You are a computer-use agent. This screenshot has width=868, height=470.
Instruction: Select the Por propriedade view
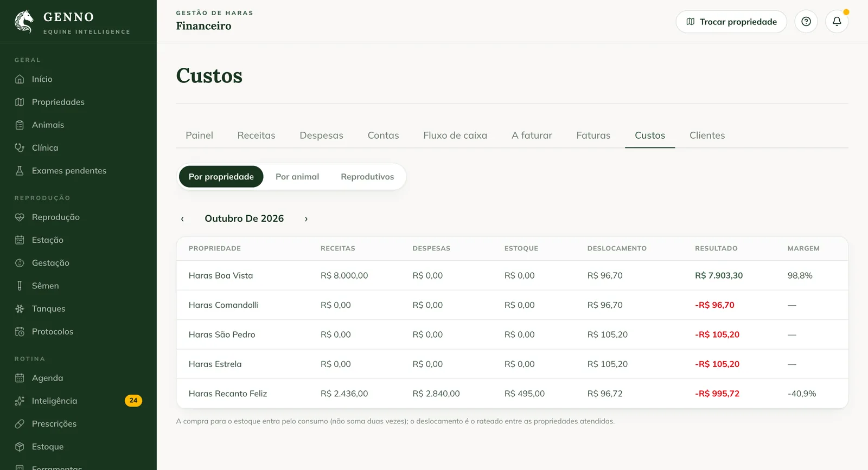tap(221, 177)
